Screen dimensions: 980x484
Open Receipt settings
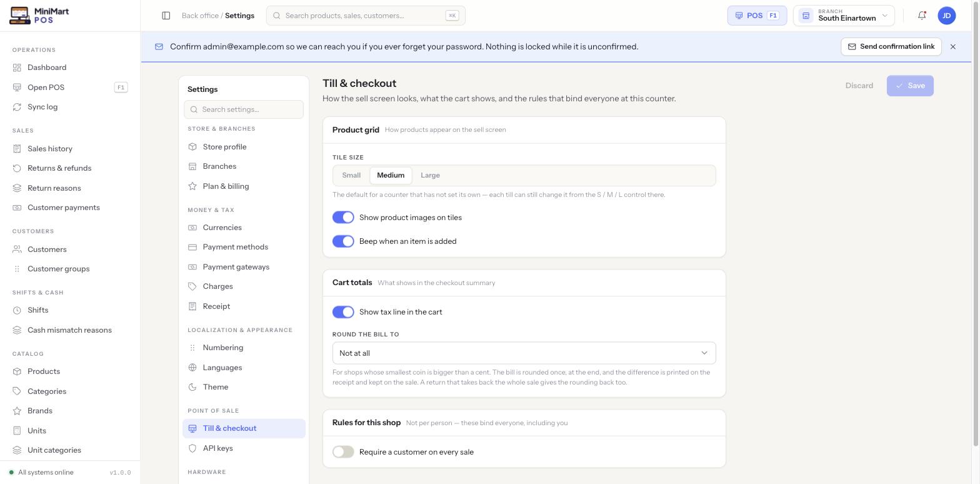[244, 306]
